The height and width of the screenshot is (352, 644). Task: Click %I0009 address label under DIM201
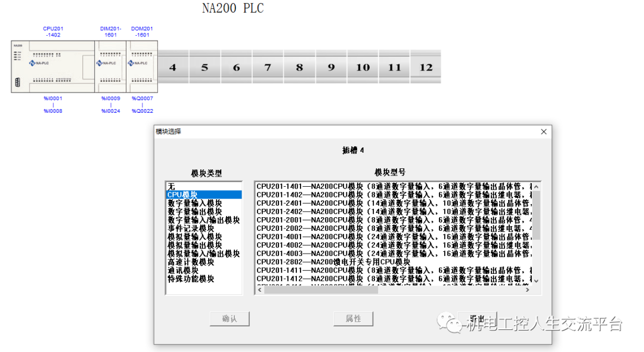111,98
